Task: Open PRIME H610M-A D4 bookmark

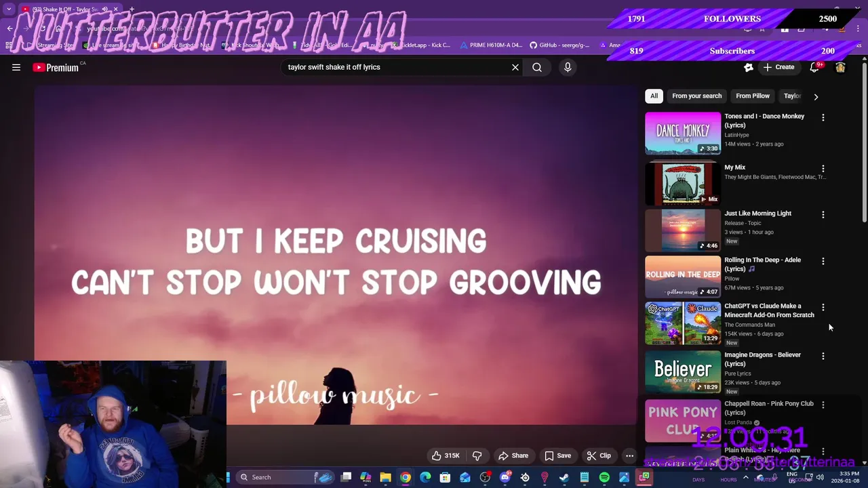Action: pyautogui.click(x=491, y=45)
